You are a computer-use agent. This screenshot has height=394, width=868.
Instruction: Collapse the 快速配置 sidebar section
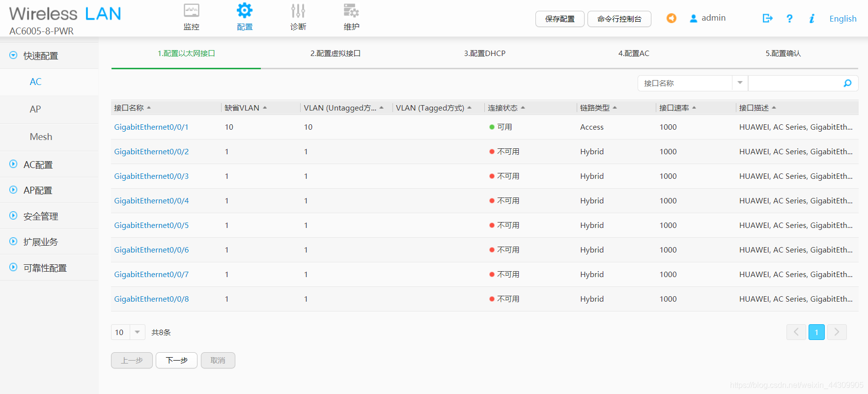13,56
